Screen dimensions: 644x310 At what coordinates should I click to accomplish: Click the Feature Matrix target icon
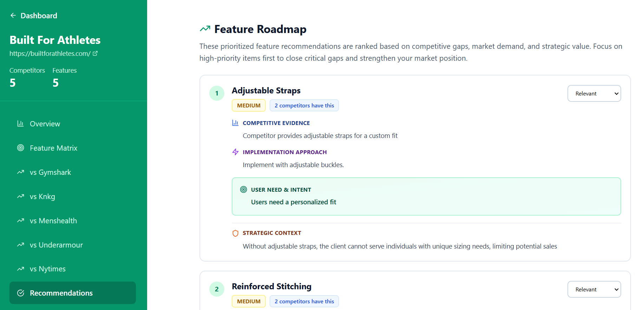(21, 148)
